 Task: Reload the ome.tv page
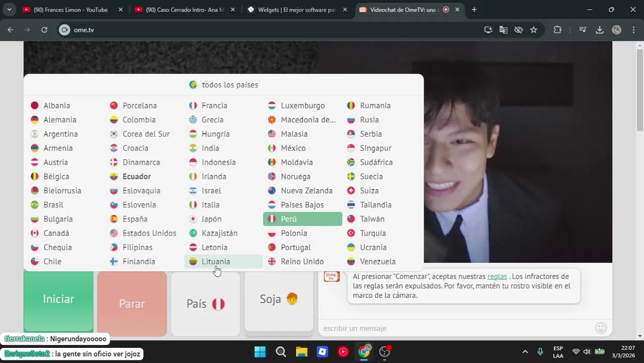(44, 30)
